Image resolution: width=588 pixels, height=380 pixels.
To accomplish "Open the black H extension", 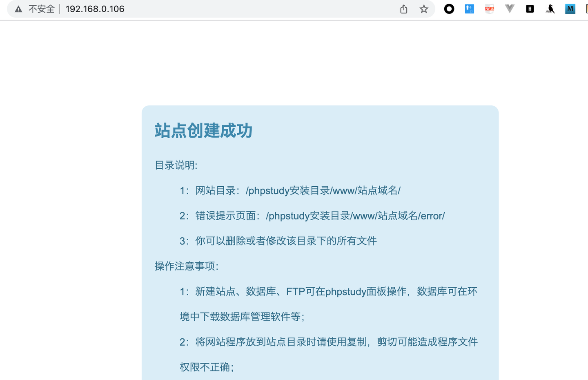I will (x=529, y=9).
